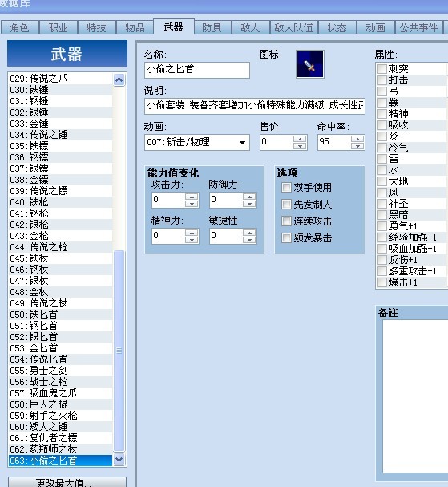Select weapon 057:吸血鬼之爪
Image resolution: width=448 pixels, height=487 pixels.
pos(60,393)
